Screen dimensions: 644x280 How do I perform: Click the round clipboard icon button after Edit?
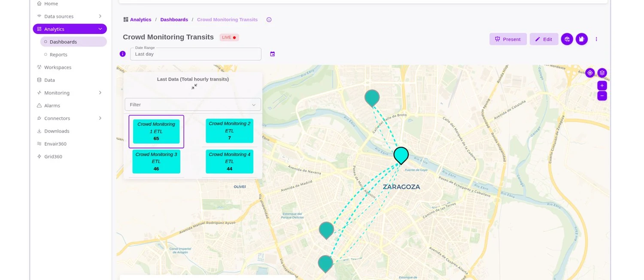pos(581,39)
